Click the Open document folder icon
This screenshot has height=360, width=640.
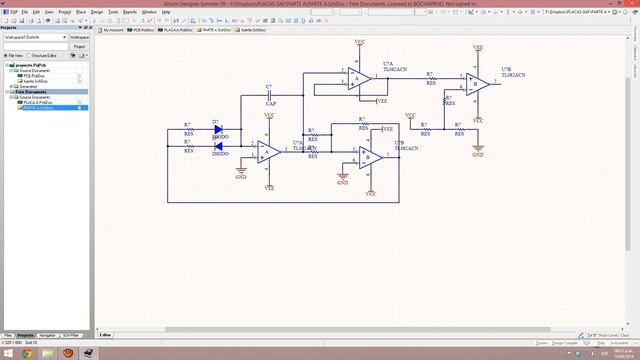point(14,20)
